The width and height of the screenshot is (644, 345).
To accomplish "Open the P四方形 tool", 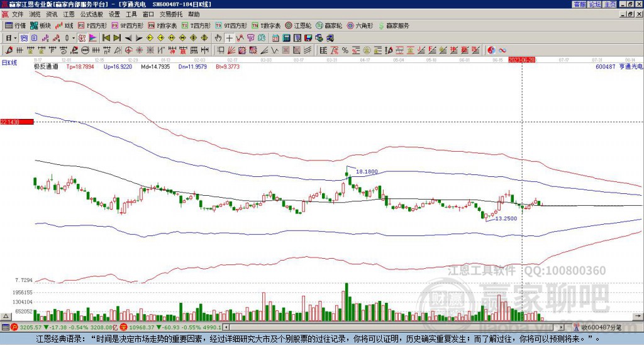I will pyautogui.click(x=92, y=25).
